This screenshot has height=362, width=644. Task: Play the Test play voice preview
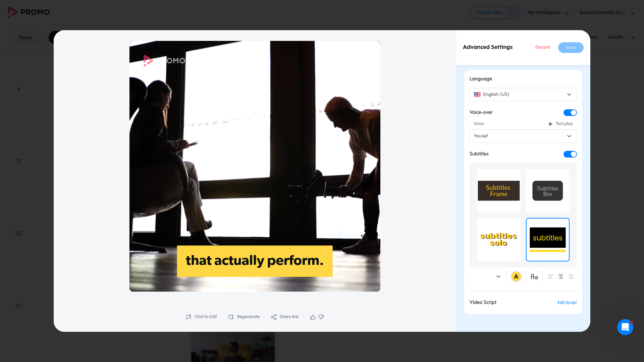tap(560, 124)
